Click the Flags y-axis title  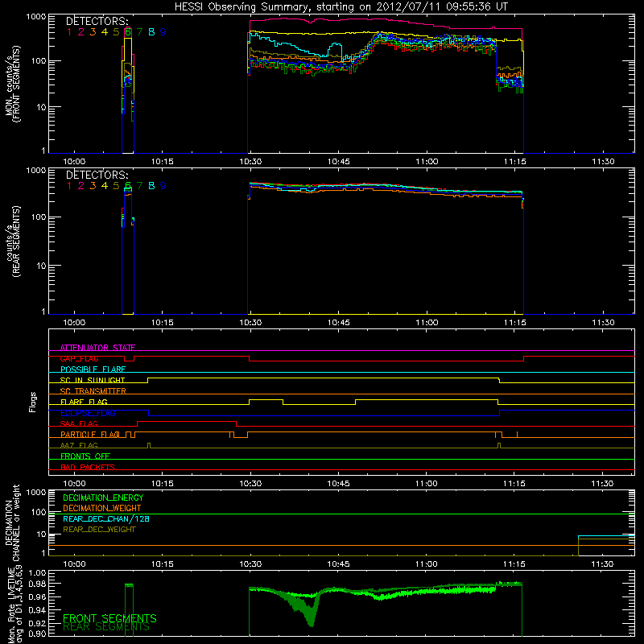[33, 402]
